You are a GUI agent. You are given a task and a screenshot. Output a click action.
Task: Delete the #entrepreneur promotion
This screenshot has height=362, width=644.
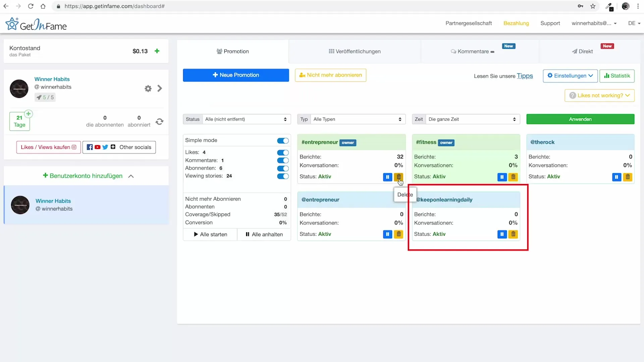398,177
